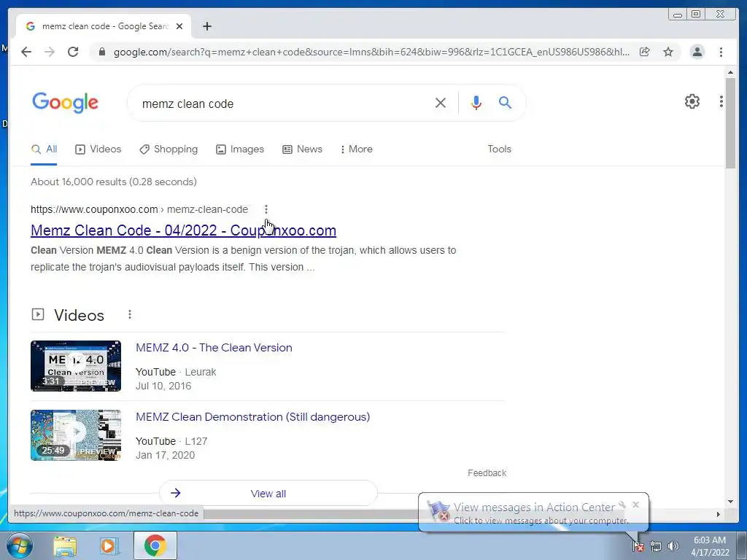Play the 25:49 MEMZ demonstration thumbnail

tap(76, 435)
